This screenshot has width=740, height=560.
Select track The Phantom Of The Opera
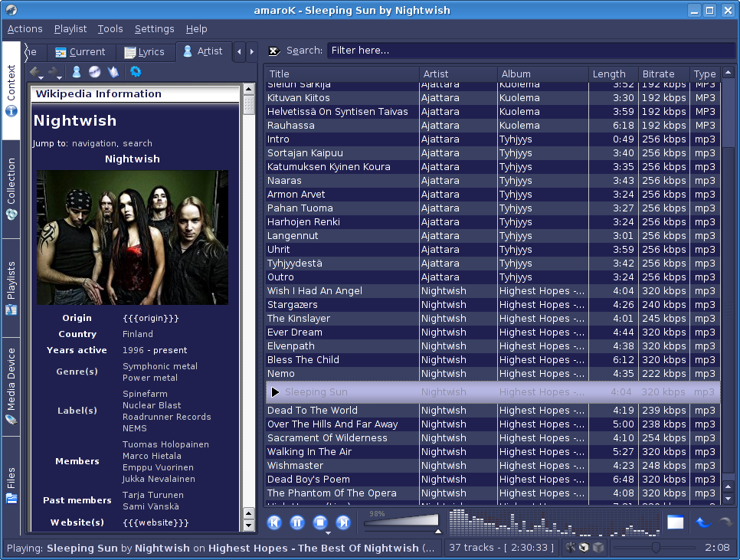coord(493,493)
